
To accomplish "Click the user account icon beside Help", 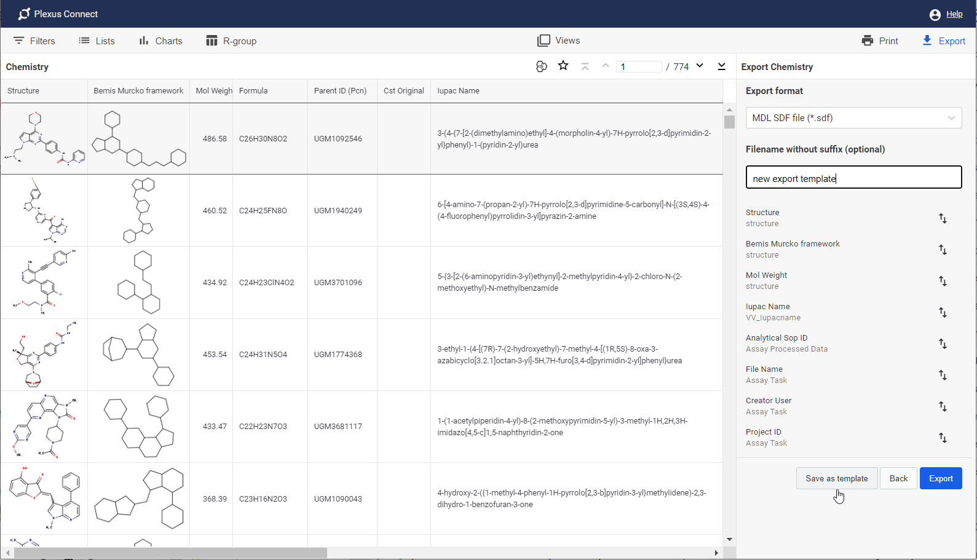I will point(935,15).
